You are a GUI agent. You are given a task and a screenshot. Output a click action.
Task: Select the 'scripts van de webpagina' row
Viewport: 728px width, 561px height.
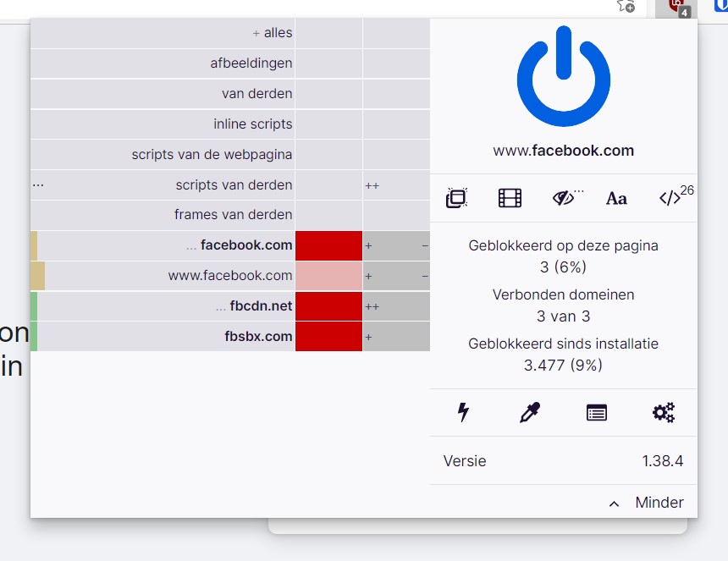tap(163, 155)
